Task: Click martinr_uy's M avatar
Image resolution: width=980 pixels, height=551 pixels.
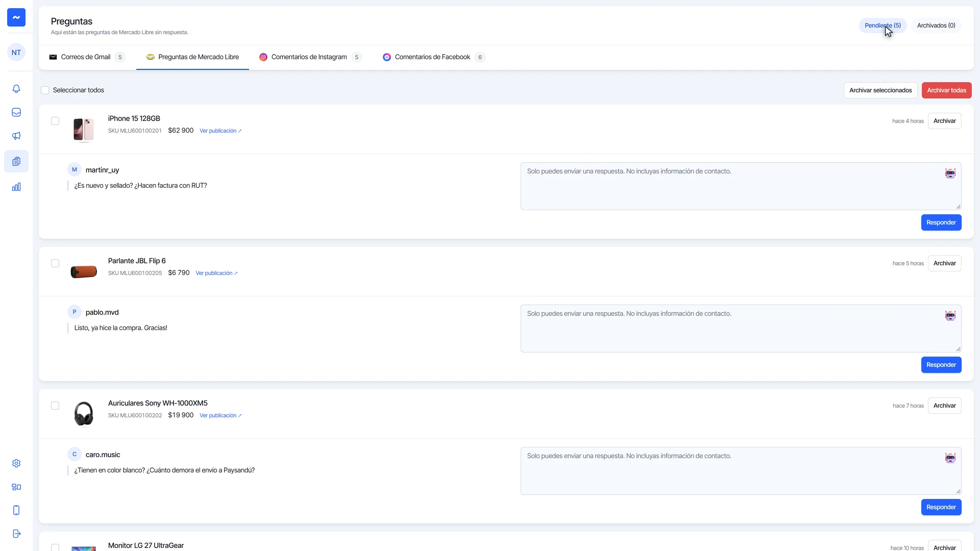Action: (75, 170)
